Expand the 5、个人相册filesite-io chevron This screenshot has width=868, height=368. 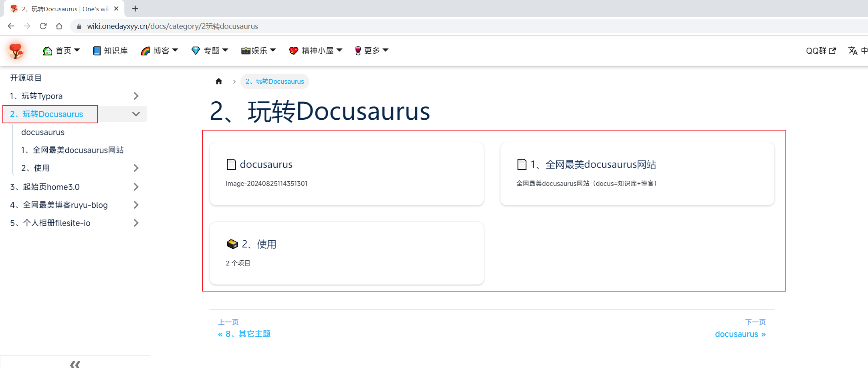point(136,223)
